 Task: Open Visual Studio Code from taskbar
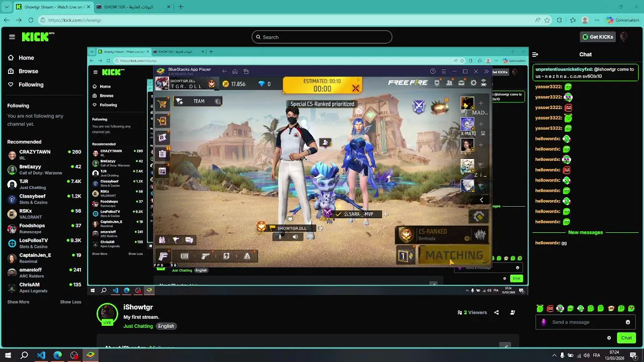41,355
